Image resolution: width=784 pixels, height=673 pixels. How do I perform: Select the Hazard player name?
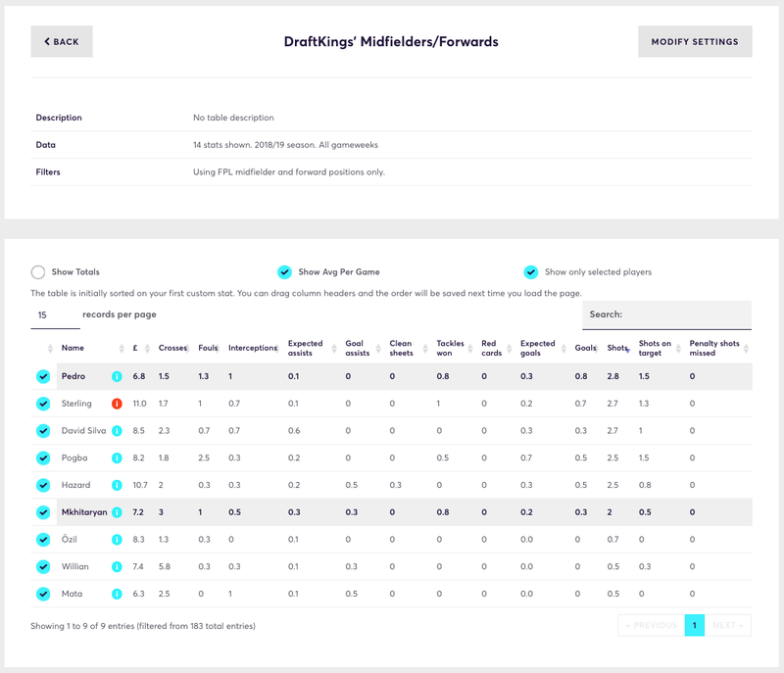76,485
